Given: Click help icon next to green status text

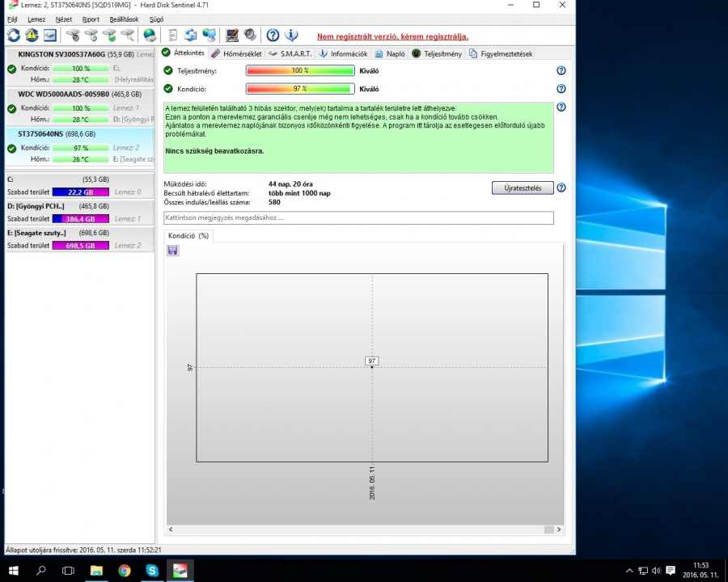Looking at the screenshot, I should [x=561, y=108].
